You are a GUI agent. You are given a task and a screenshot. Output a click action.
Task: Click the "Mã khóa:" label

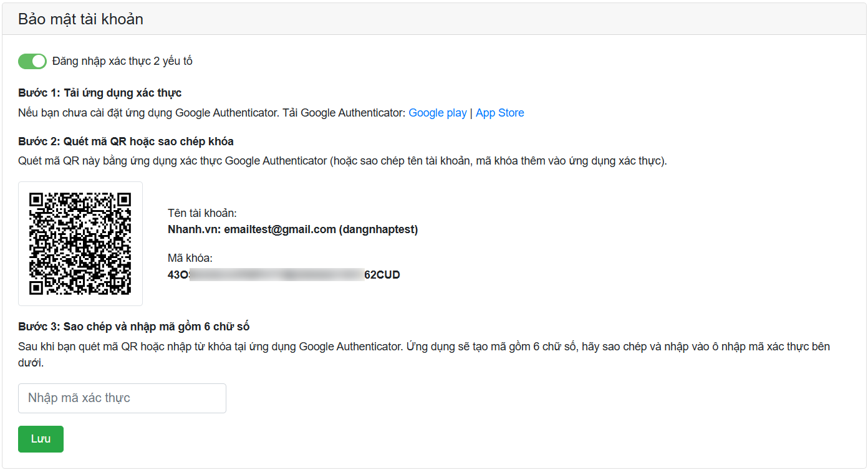[x=190, y=258]
